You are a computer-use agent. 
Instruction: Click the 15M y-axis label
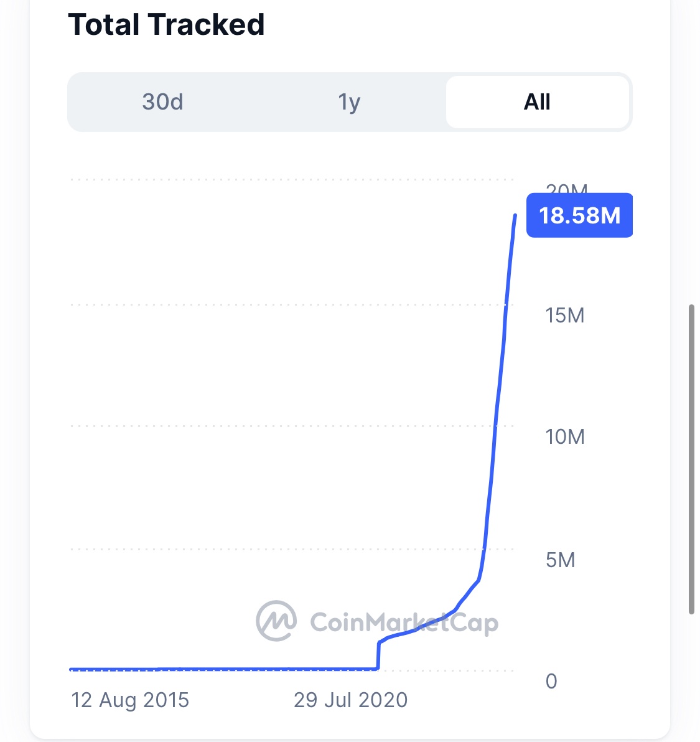565,315
